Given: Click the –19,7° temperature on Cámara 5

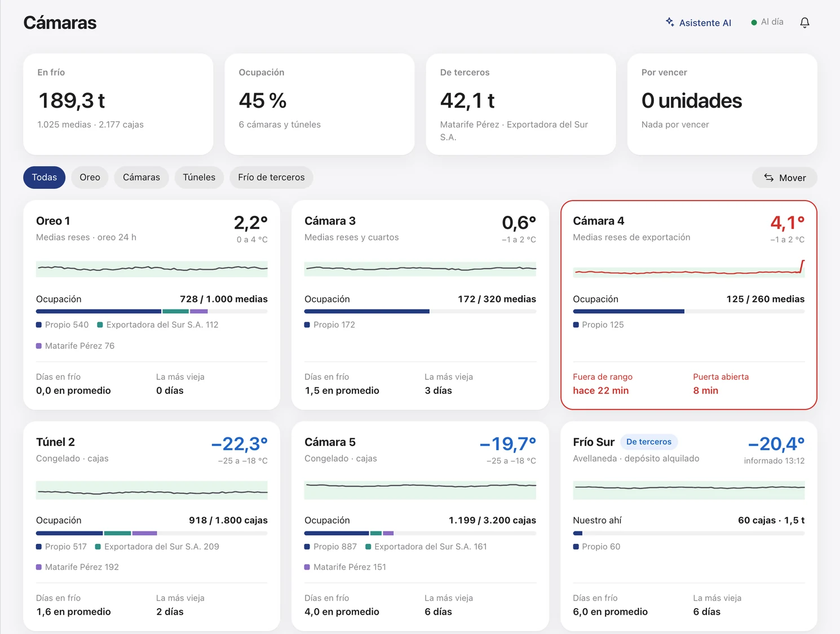Looking at the screenshot, I should coord(508,444).
